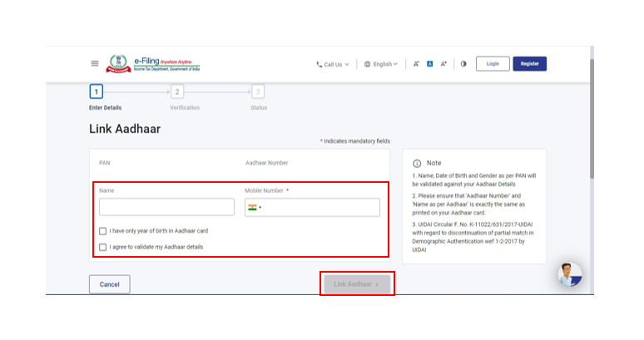
Task: Open India flag country code dropdown
Action: (254, 207)
